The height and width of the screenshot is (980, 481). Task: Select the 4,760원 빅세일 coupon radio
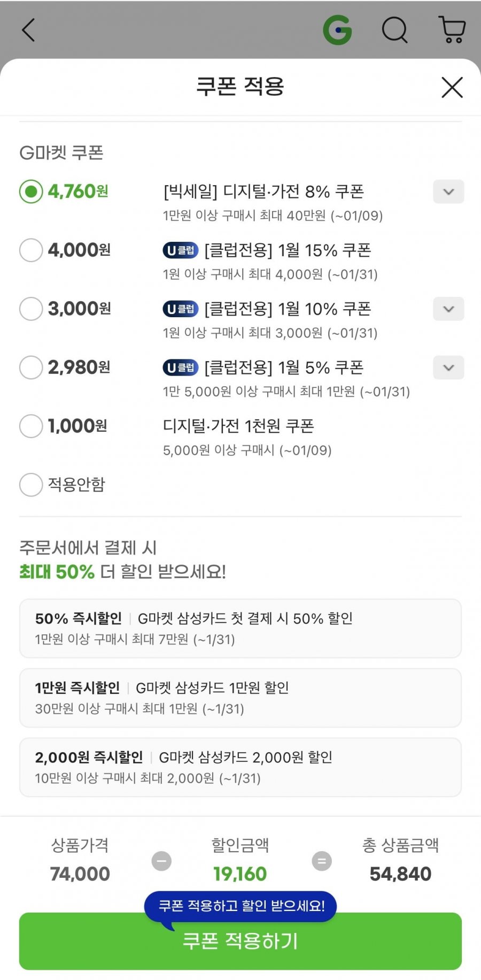tap(31, 192)
